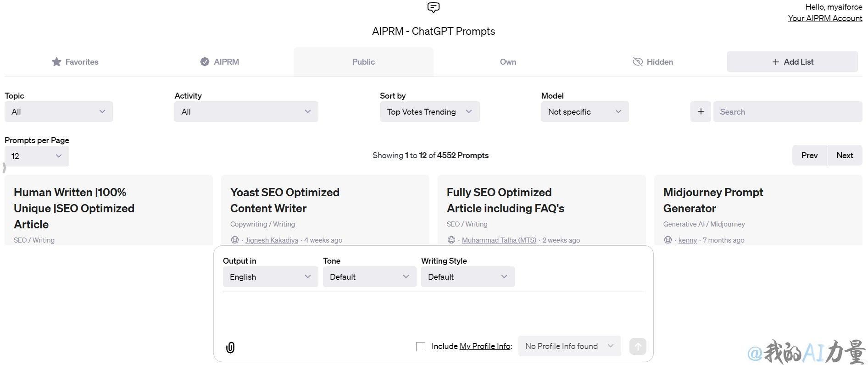Image resolution: width=868 pixels, height=365 pixels.
Task: Click the plus icon beside Search
Action: [x=701, y=111]
